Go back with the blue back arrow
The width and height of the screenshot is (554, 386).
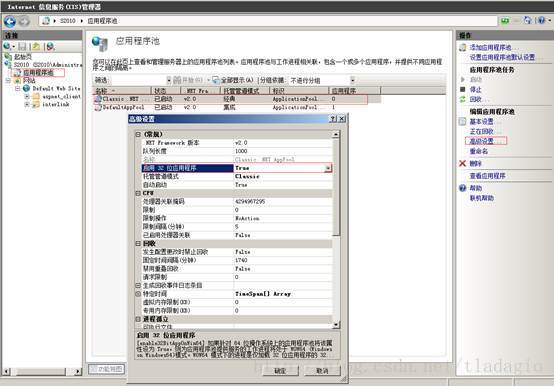(10, 22)
